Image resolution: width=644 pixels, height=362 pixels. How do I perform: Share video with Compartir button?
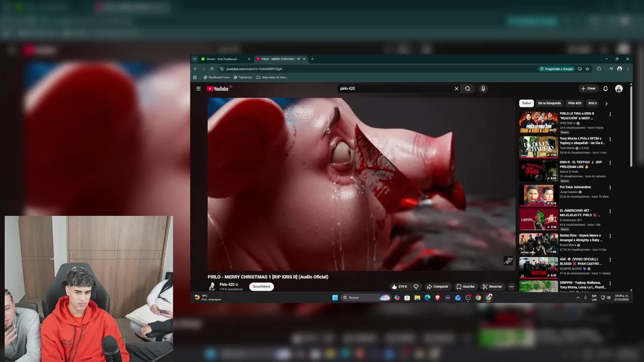[x=438, y=287]
